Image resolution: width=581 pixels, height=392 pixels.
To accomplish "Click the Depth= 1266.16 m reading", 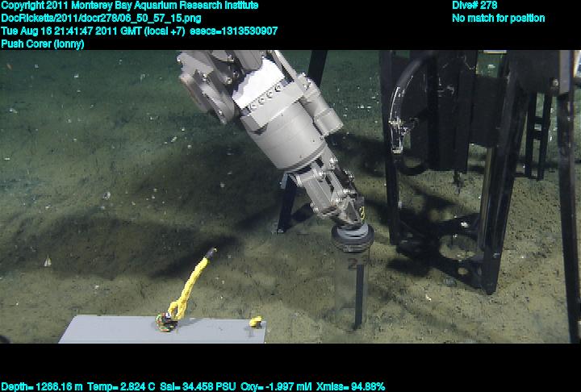I will (42, 387).
